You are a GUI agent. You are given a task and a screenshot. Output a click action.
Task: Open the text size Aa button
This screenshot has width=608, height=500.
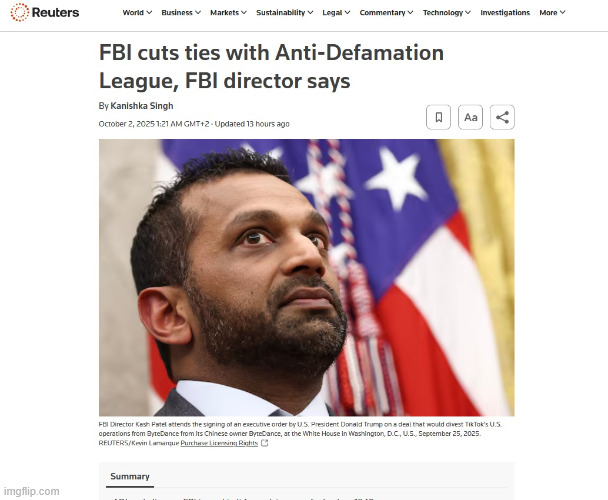[x=470, y=117]
